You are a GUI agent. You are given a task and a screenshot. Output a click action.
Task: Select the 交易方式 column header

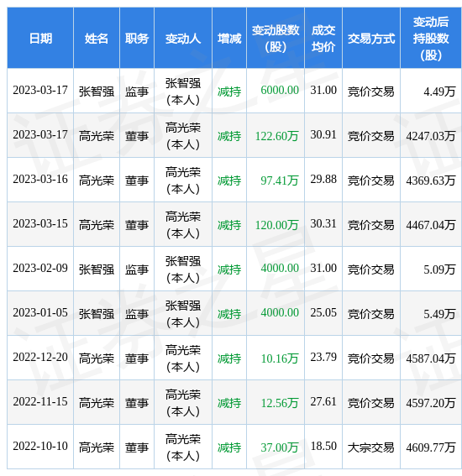pyautogui.click(x=371, y=39)
